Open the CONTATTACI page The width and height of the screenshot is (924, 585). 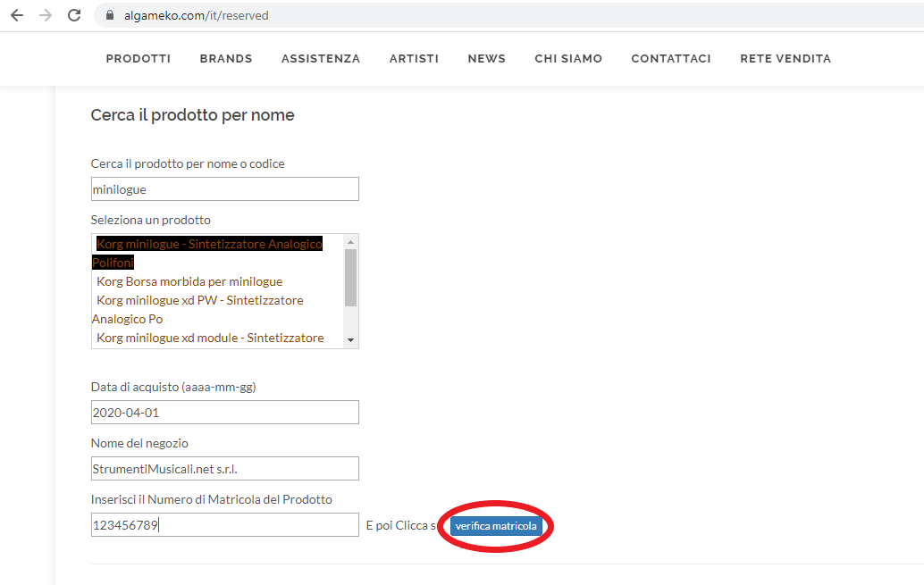pyautogui.click(x=671, y=58)
